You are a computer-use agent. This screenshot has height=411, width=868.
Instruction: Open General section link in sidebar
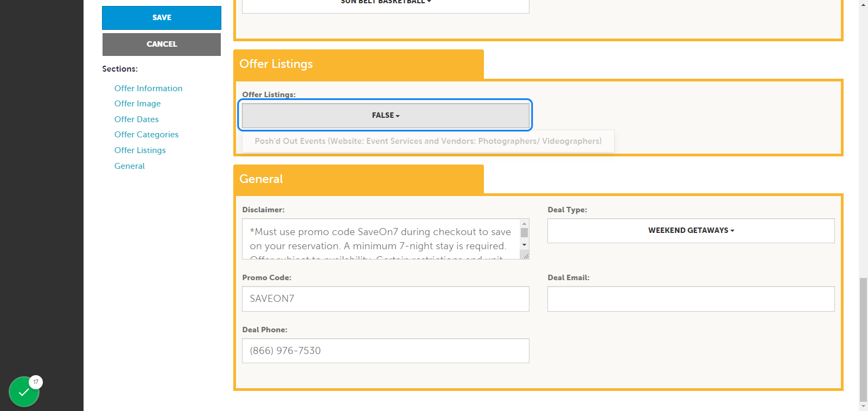(129, 166)
